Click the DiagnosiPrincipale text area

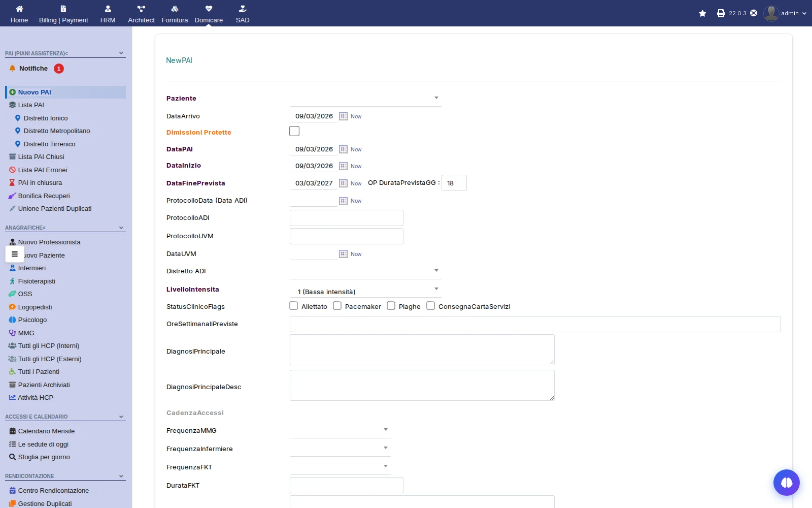[x=422, y=350]
